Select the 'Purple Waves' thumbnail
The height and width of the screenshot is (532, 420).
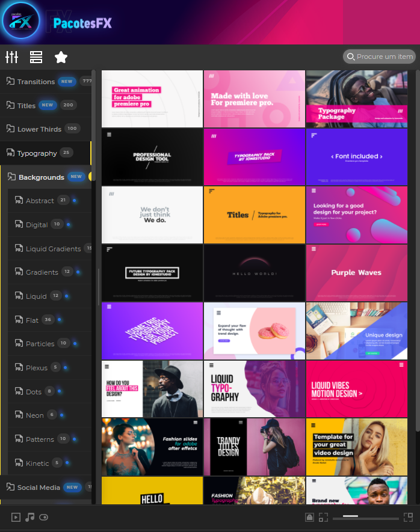pyautogui.click(x=357, y=273)
